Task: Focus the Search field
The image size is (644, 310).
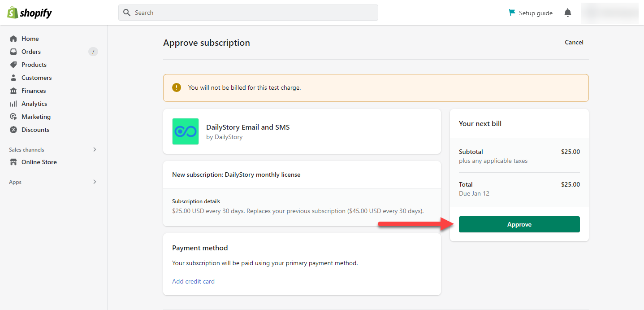Action: coord(248,13)
